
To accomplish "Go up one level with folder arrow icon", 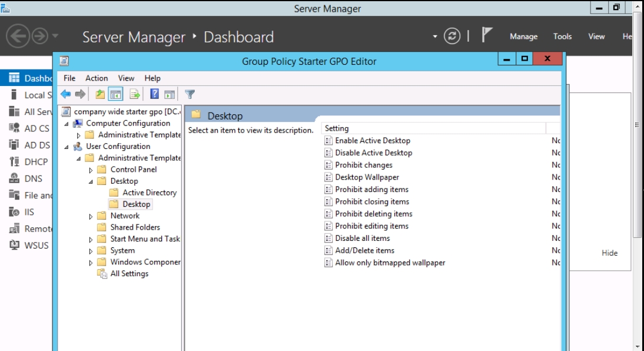I will coord(100,94).
